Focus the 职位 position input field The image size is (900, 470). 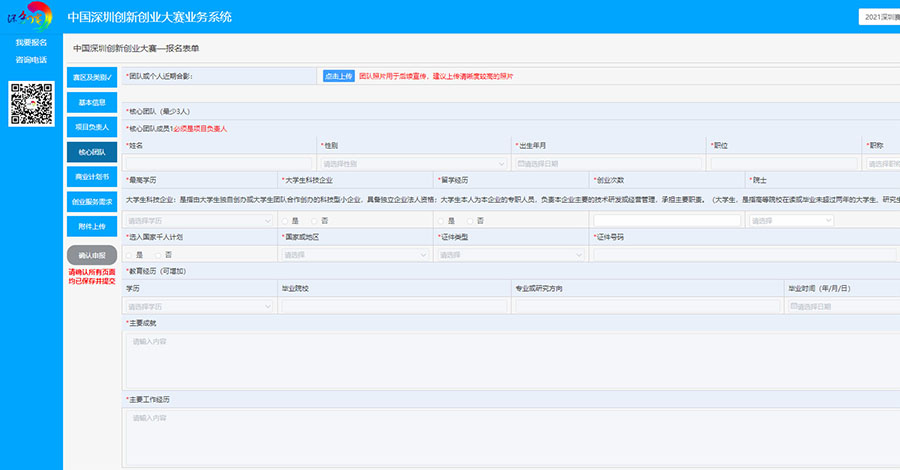pos(784,164)
